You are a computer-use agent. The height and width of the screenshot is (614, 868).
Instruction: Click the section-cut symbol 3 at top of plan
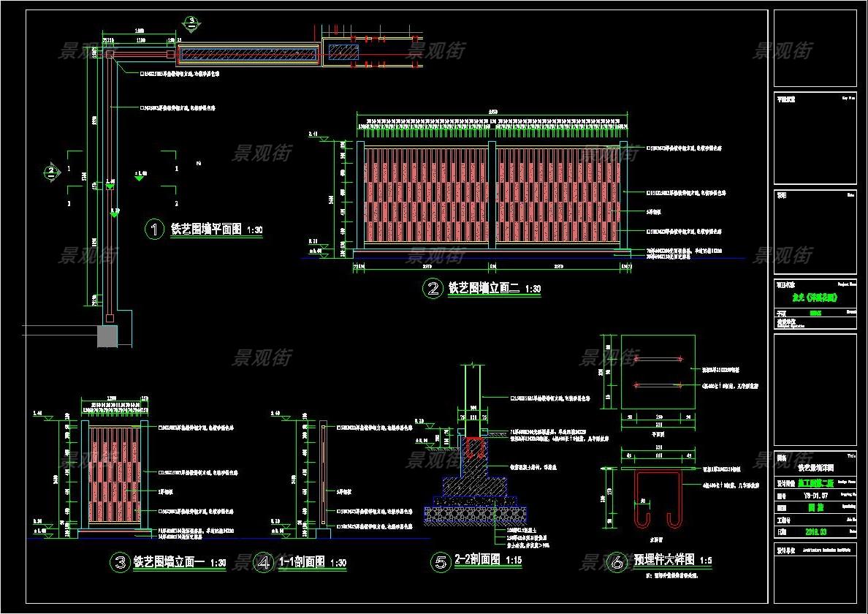(191, 22)
